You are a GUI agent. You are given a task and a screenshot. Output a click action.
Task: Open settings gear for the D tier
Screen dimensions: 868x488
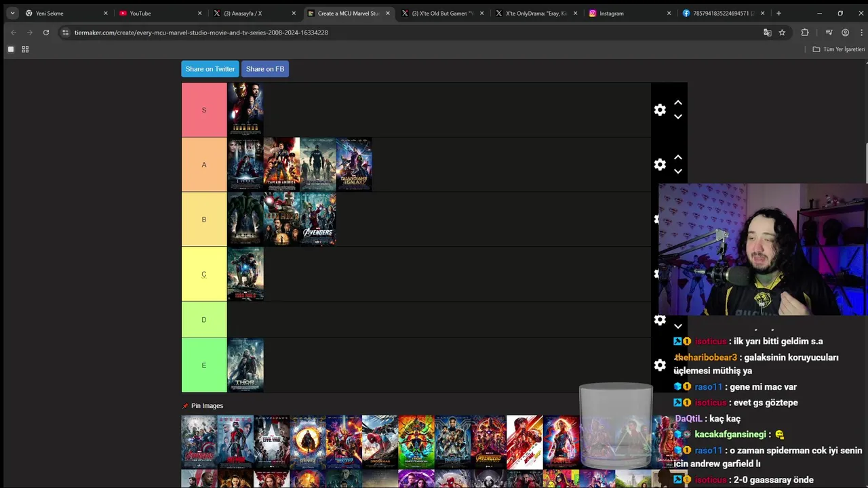[x=660, y=320]
